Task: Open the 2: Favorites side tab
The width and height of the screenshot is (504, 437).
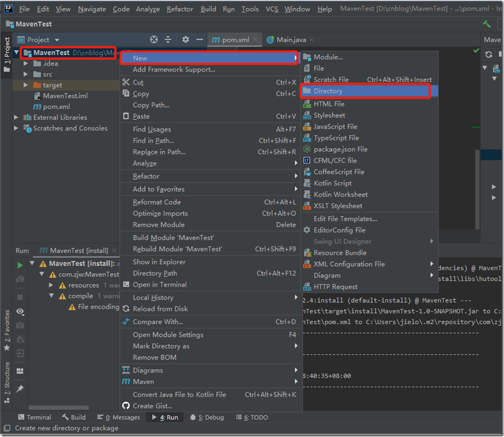Action: coord(6,330)
